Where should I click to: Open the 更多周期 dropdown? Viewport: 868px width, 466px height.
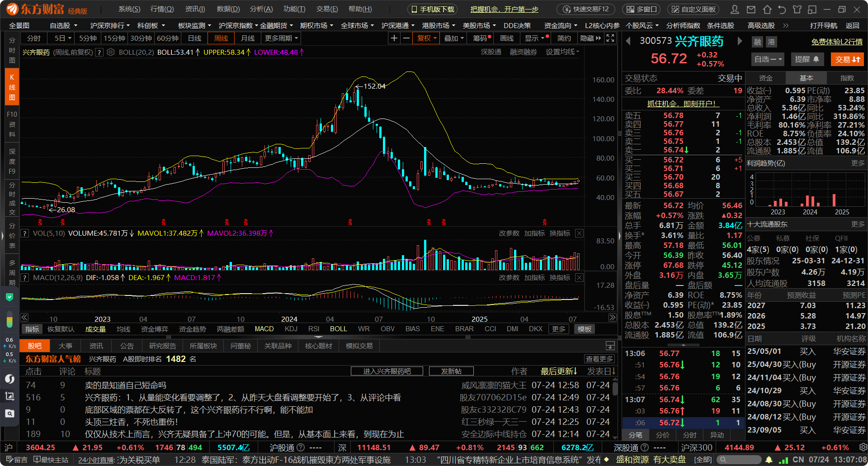click(x=281, y=38)
